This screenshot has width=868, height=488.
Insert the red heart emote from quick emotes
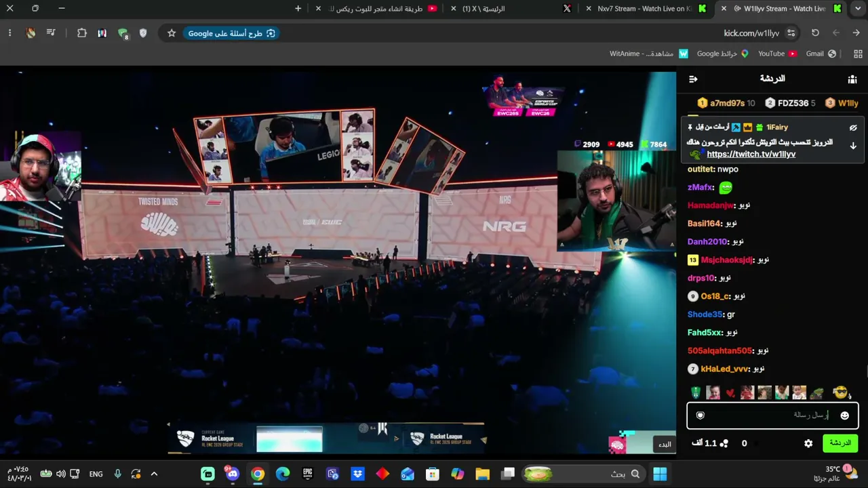click(x=730, y=393)
